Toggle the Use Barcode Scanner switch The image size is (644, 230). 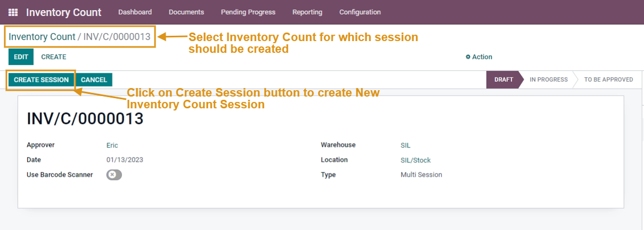tap(114, 175)
